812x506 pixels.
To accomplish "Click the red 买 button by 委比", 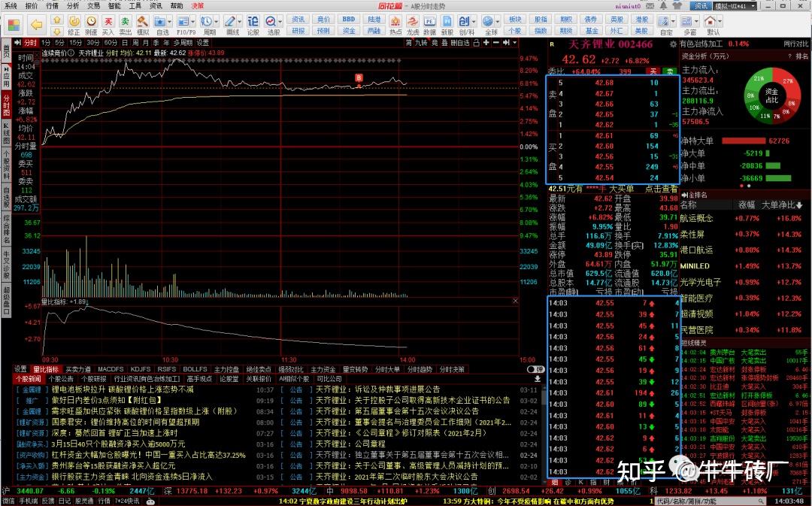I will click(x=653, y=71).
